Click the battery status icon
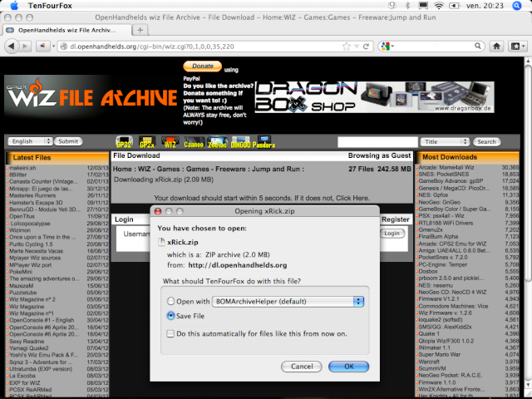The image size is (532, 399). point(454,6)
